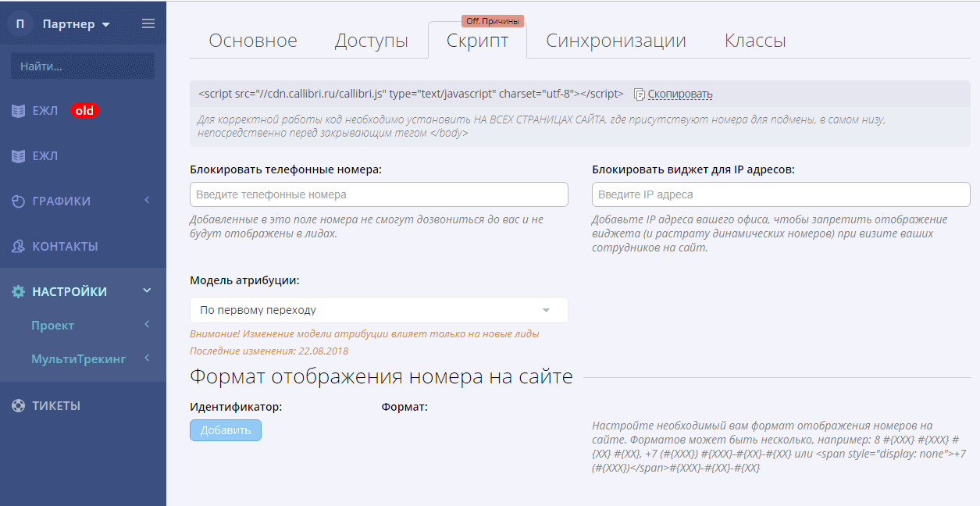Switch to the Доступы tab
Screen dimensions: 980x506
tap(372, 41)
